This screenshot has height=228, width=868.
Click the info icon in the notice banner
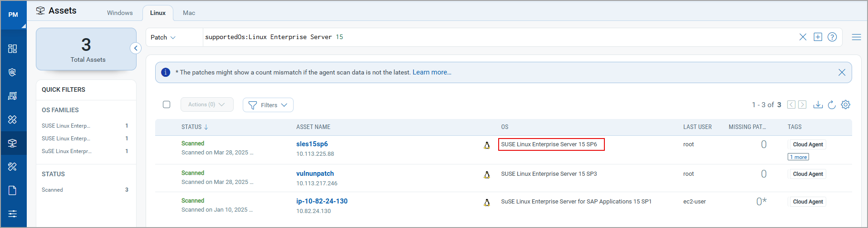pos(166,72)
